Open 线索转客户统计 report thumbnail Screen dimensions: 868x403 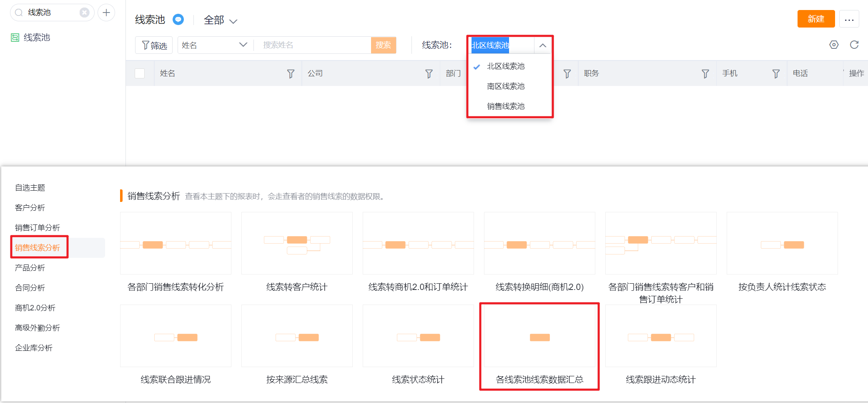297,243
